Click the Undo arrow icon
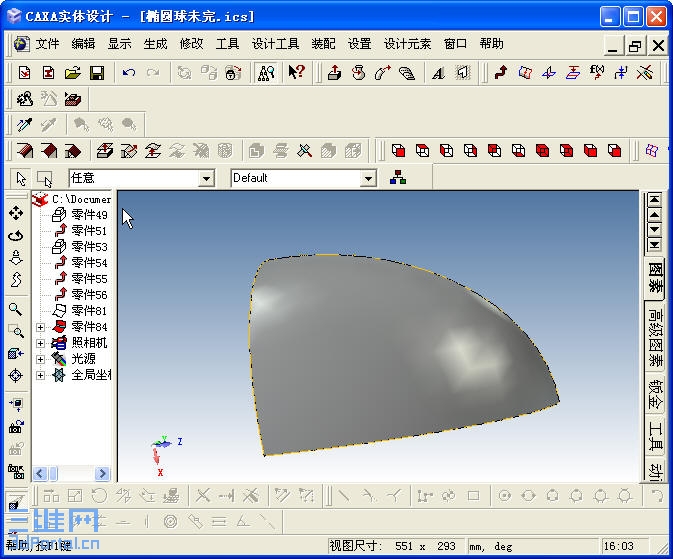673x559 pixels. (x=129, y=73)
